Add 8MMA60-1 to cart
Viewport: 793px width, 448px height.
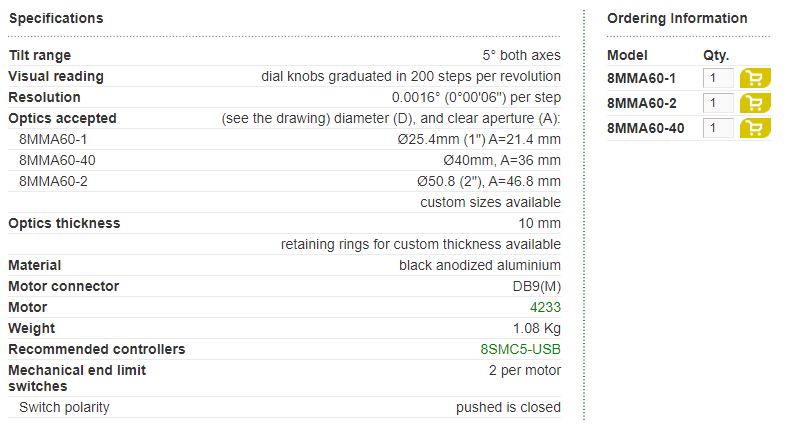tap(755, 78)
